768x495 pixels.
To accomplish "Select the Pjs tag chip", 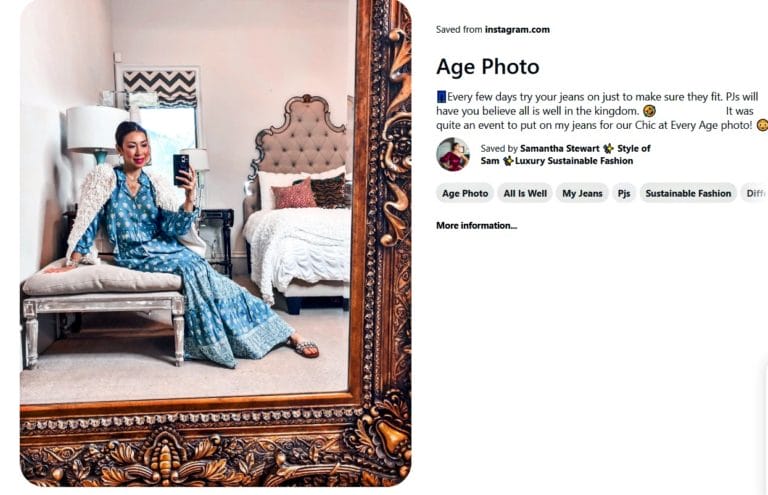I will click(624, 193).
